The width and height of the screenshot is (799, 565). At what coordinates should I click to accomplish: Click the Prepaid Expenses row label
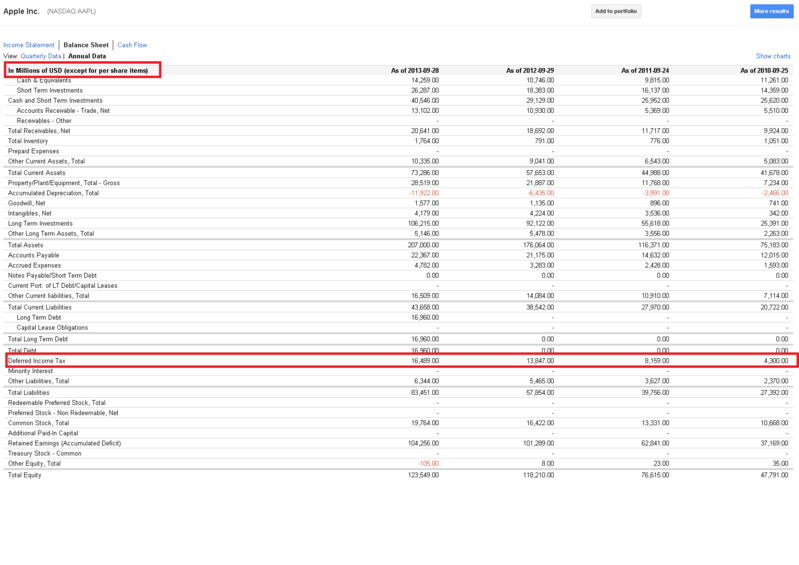click(34, 151)
